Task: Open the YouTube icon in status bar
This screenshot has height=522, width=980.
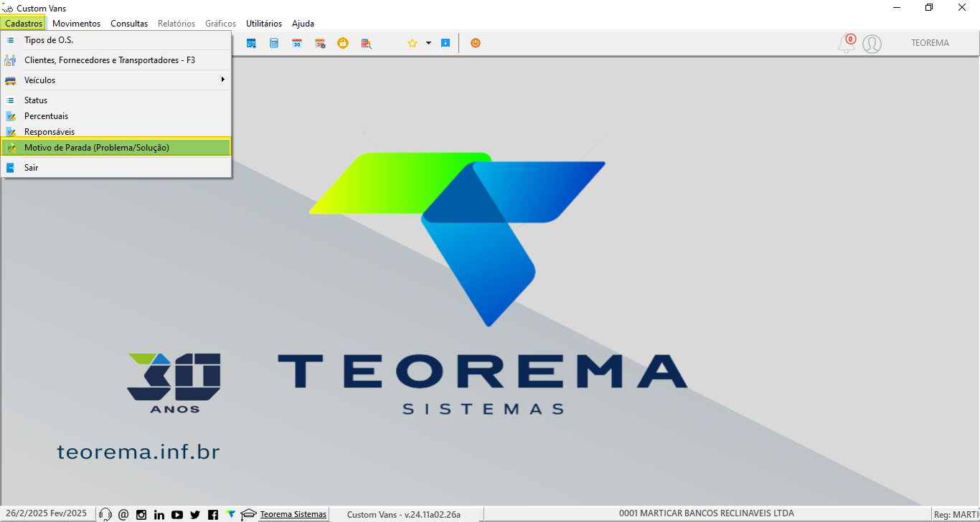Action: 177,514
